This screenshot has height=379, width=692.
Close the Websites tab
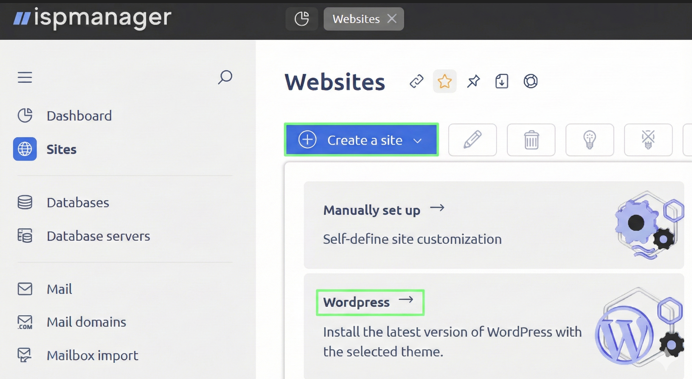click(391, 19)
